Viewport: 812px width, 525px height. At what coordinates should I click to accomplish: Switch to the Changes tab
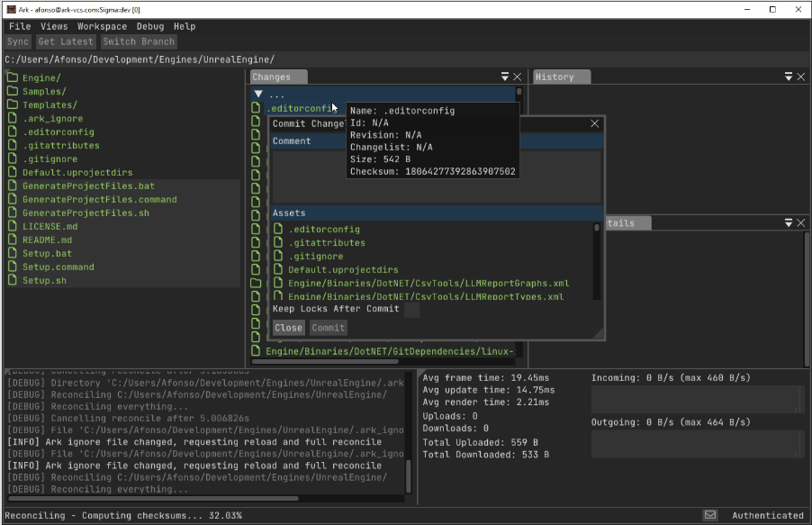point(278,77)
